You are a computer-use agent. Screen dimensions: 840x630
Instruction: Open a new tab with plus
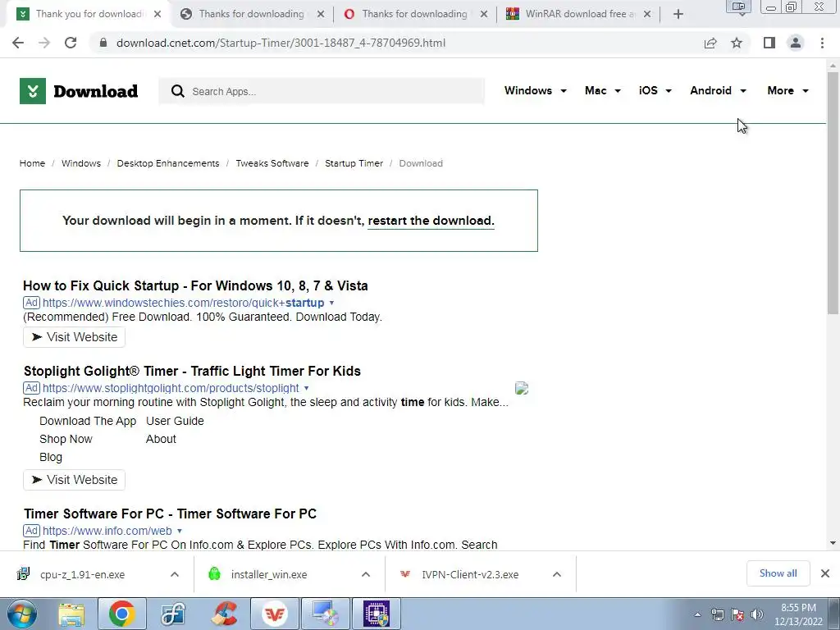[678, 14]
